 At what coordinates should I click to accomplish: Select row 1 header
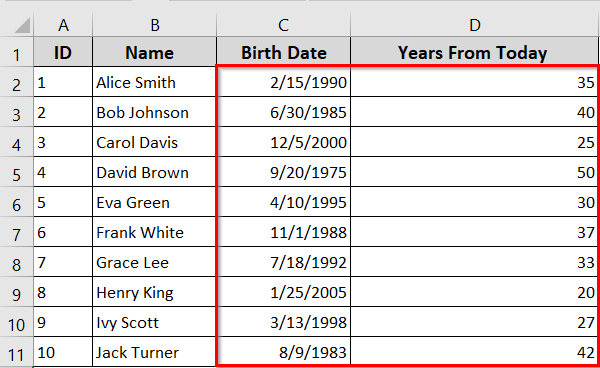[16, 52]
